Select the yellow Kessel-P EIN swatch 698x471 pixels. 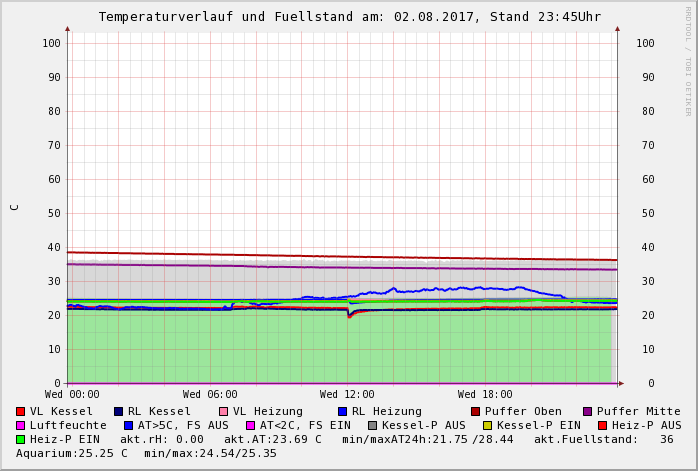(x=488, y=425)
